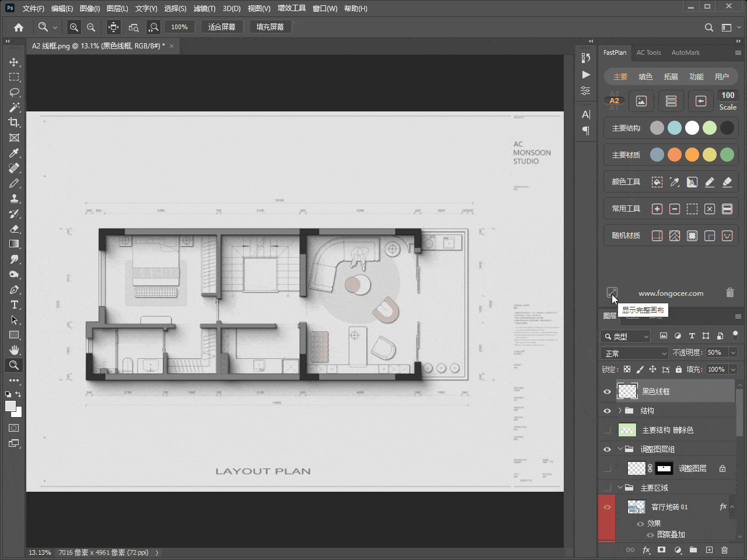The height and width of the screenshot is (560, 747).
Task: Click the zoom out magnifier icon
Action: click(91, 27)
